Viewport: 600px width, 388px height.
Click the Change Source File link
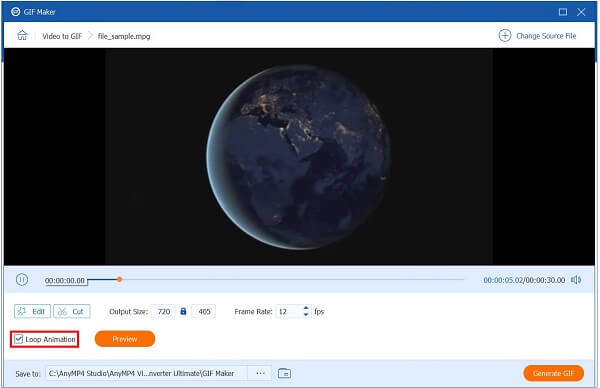546,36
